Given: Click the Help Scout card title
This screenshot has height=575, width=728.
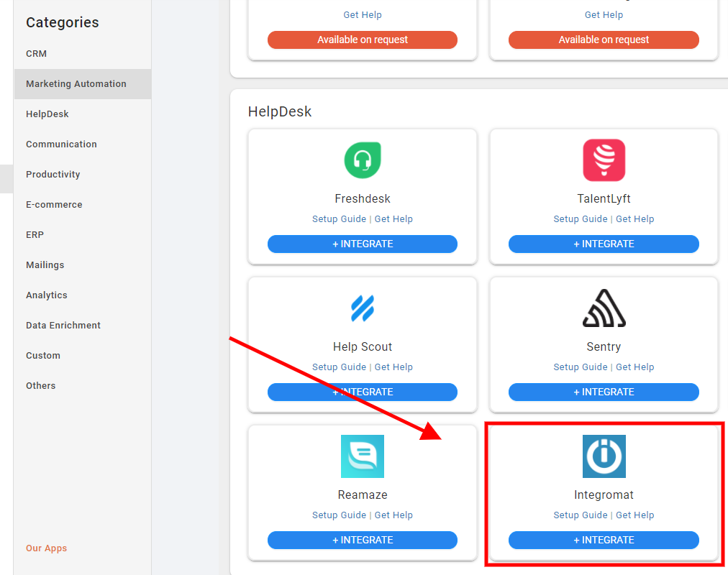Looking at the screenshot, I should click(363, 347).
